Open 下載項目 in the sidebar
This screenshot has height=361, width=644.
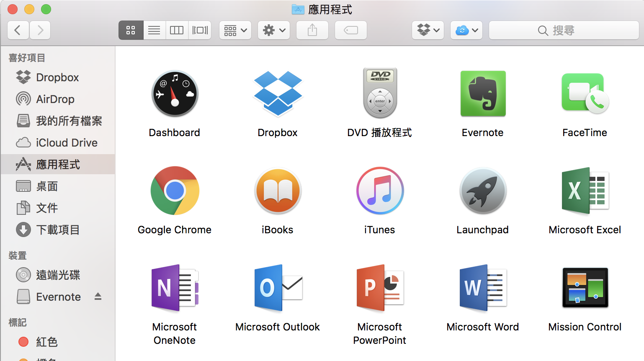58,229
